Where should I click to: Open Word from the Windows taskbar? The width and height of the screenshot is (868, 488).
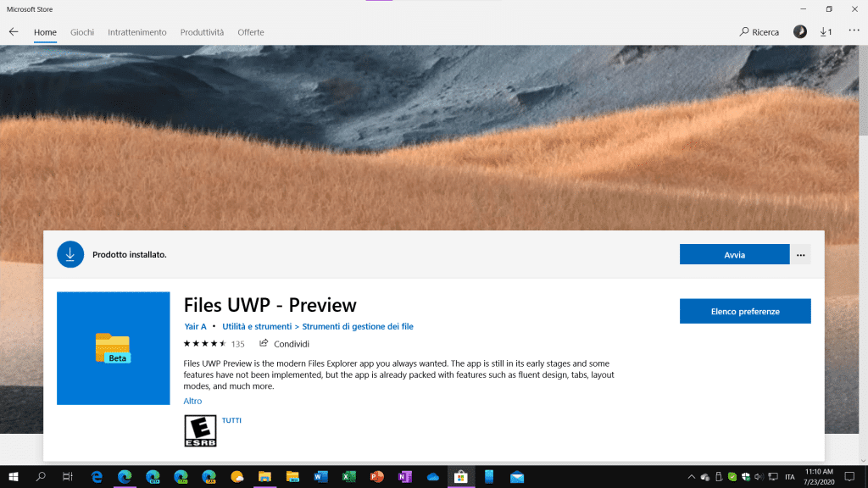pos(320,477)
